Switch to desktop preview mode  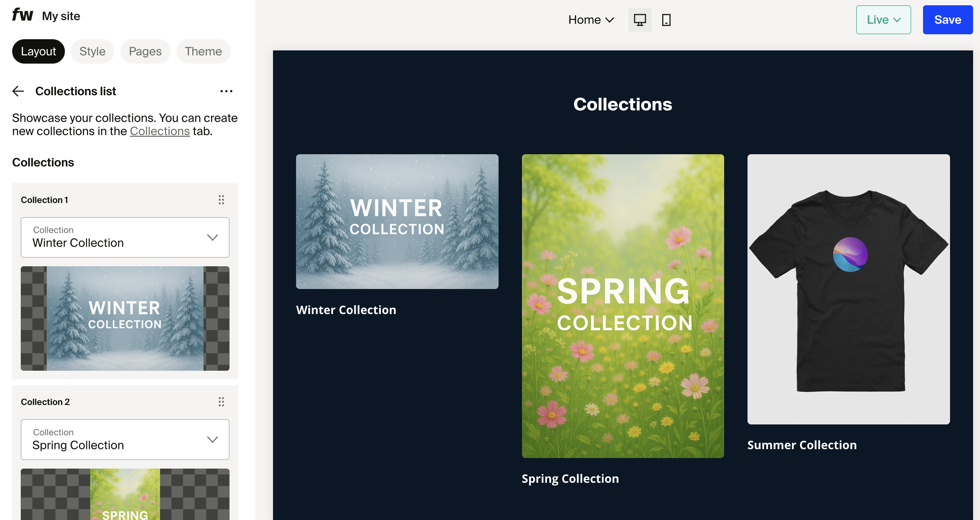point(640,20)
